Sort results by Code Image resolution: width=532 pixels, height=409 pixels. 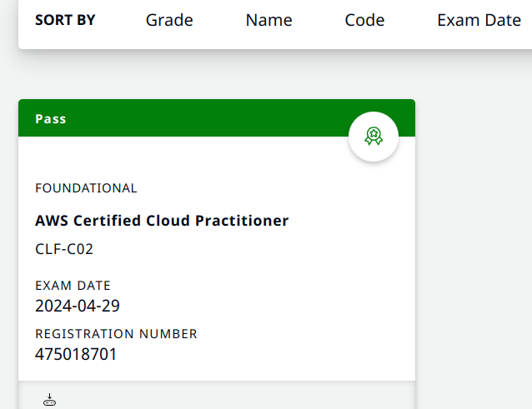[364, 20]
